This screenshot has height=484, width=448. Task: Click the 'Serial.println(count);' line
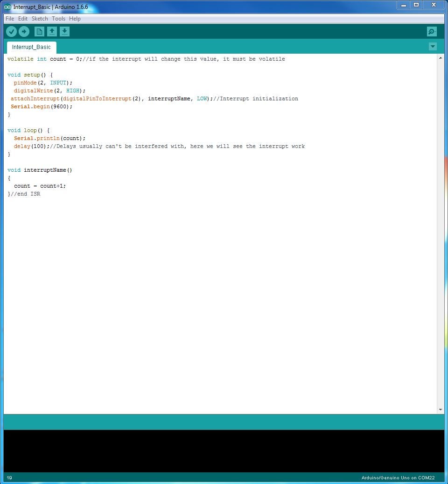coord(49,138)
